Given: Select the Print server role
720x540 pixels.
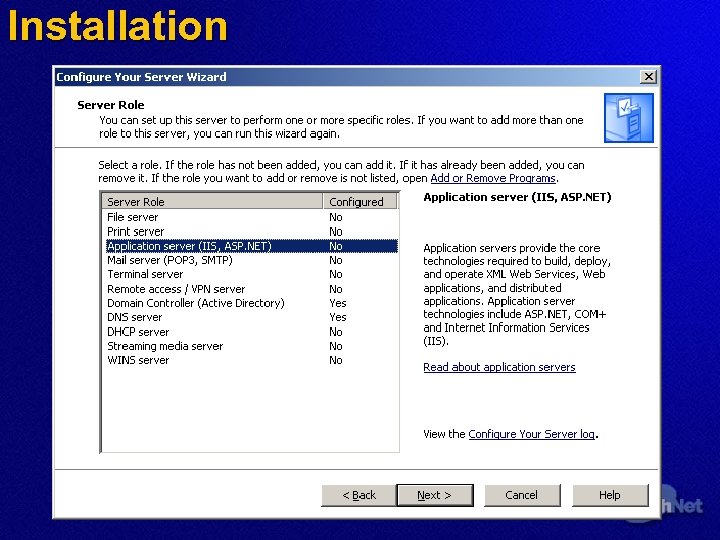Looking at the screenshot, I should (252, 231).
